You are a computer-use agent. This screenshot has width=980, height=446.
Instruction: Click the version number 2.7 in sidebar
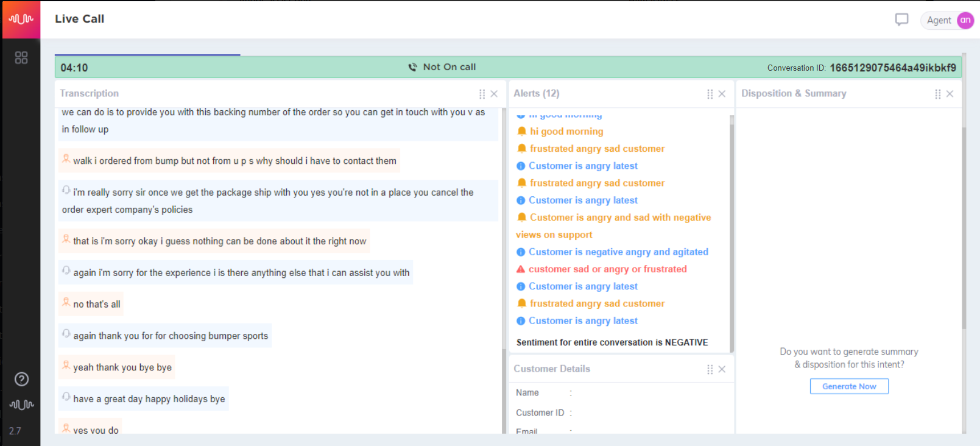coord(15,431)
